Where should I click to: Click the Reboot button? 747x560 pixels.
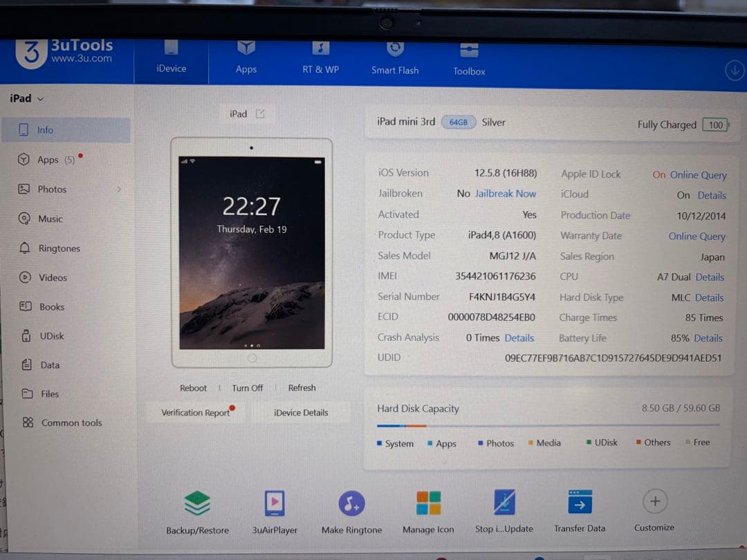click(x=194, y=388)
